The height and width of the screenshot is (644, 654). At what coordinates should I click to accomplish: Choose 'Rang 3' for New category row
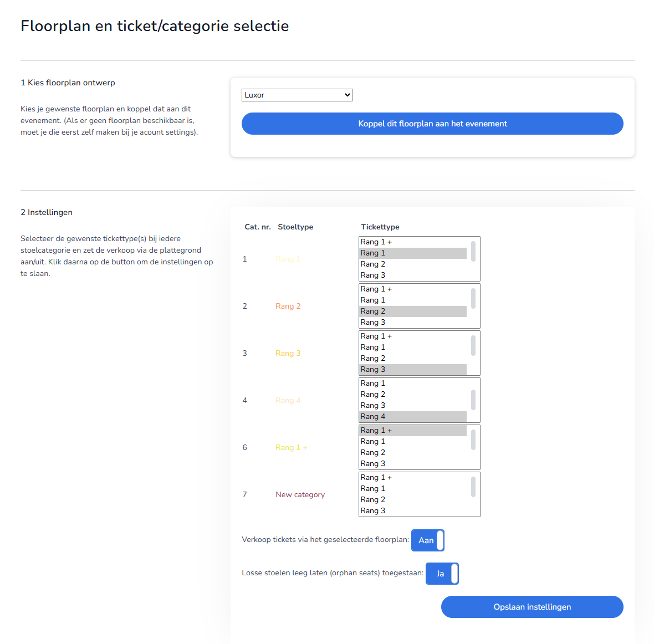(413, 511)
